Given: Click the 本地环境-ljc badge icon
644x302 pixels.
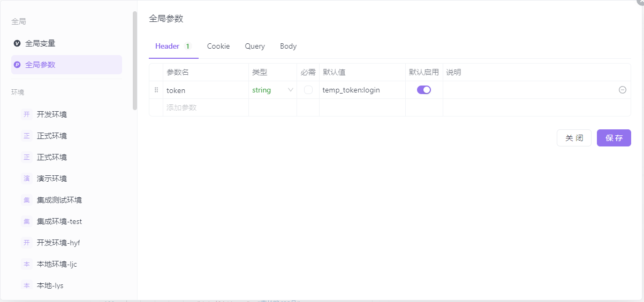Looking at the screenshot, I should coord(27,264).
